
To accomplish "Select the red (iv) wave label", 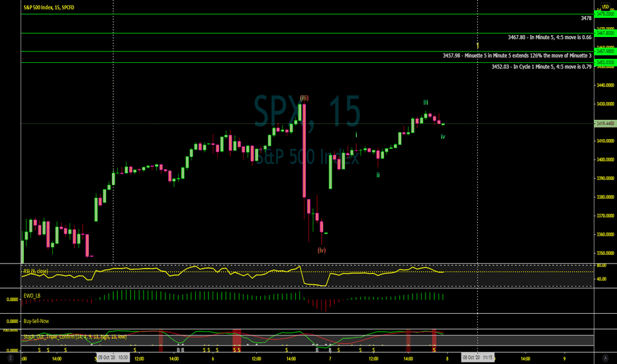I will click(322, 250).
